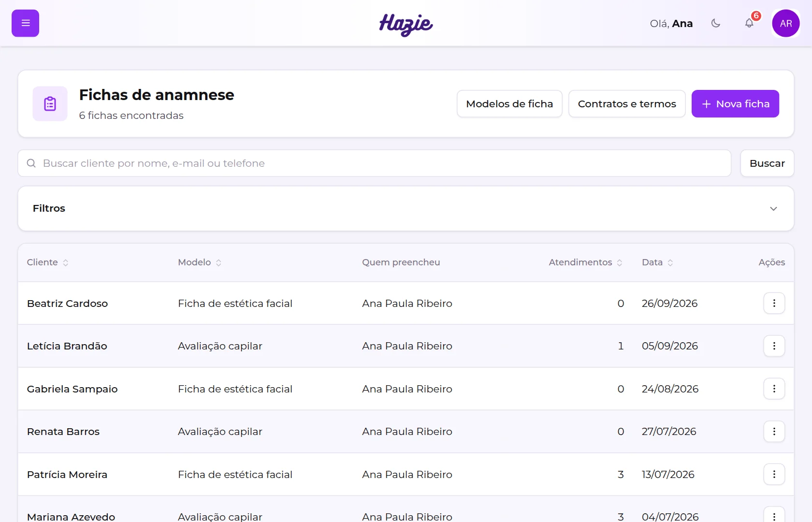Open actions menu for Beatriz Cardoso

(x=774, y=303)
